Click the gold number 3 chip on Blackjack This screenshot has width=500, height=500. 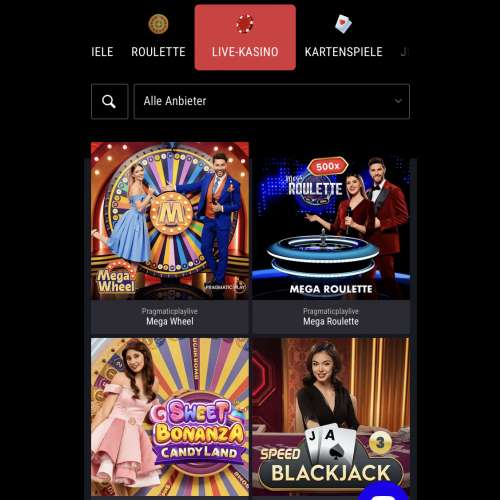pyautogui.click(x=380, y=443)
